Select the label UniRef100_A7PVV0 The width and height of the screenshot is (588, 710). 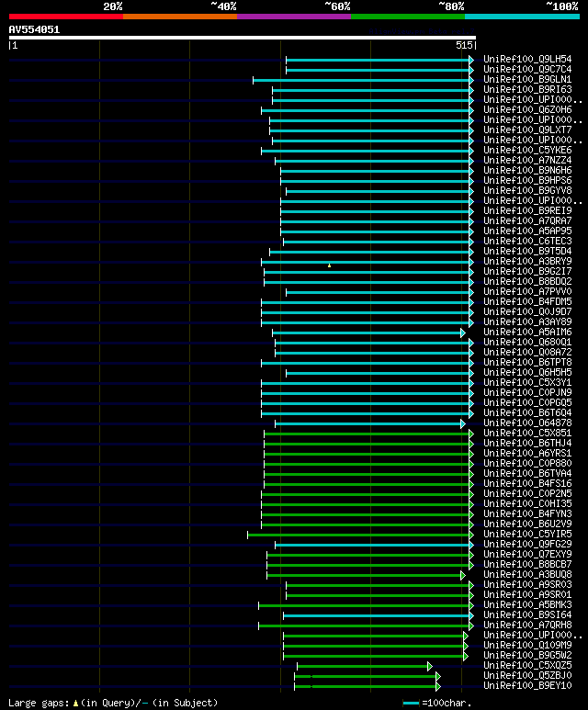pos(527,291)
